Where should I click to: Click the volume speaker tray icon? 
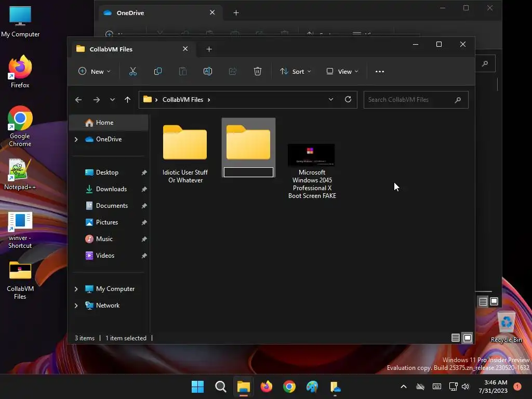pyautogui.click(x=465, y=387)
